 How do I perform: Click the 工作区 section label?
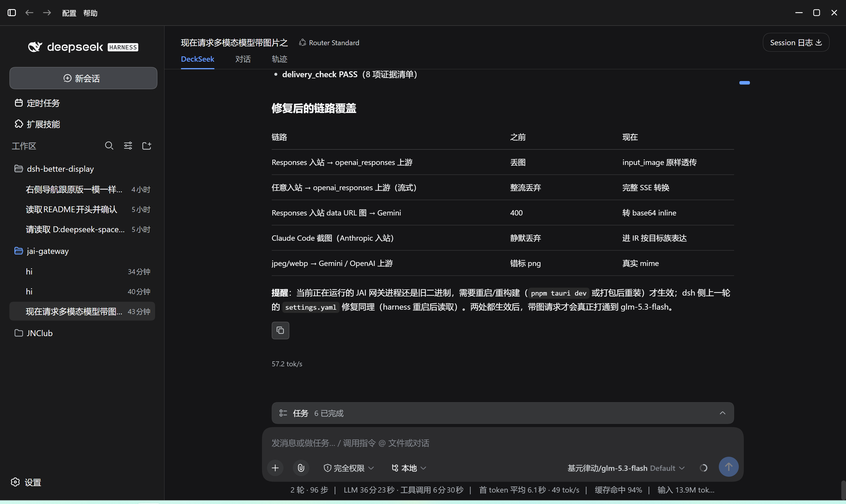(x=24, y=146)
